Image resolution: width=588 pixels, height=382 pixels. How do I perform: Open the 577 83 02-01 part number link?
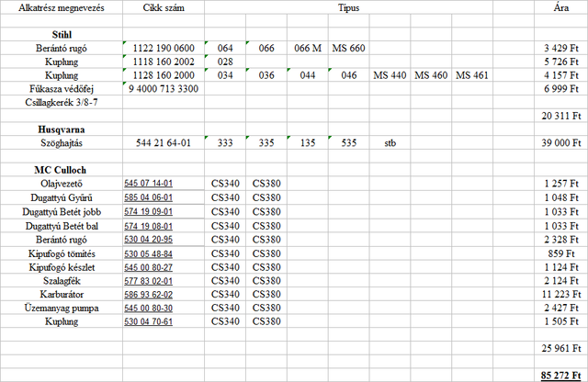(149, 281)
